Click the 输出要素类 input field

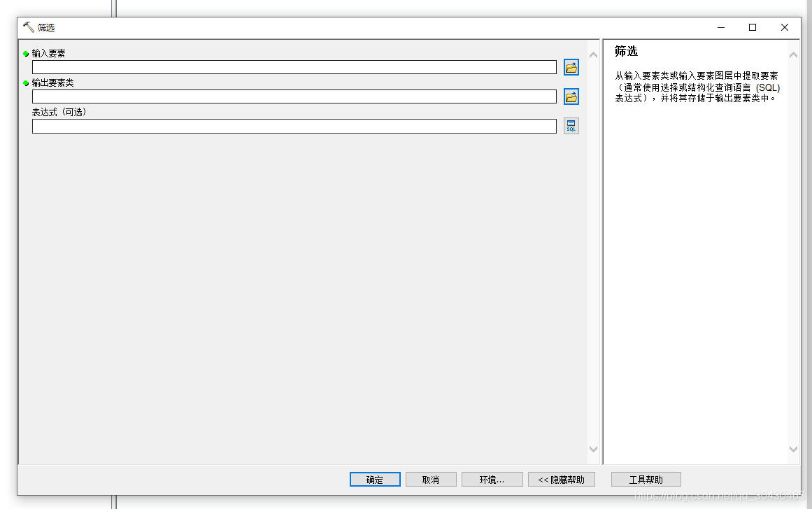click(x=294, y=96)
